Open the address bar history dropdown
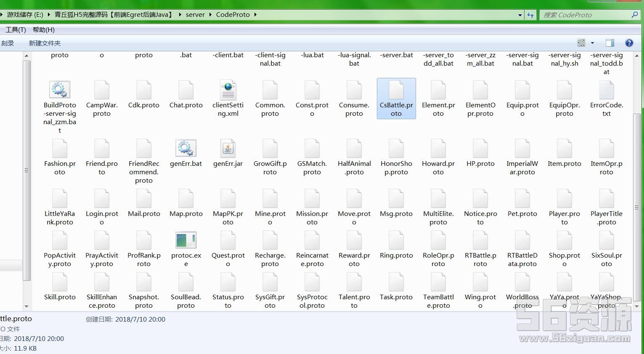Screen dimensions: 644x354 tap(520, 15)
